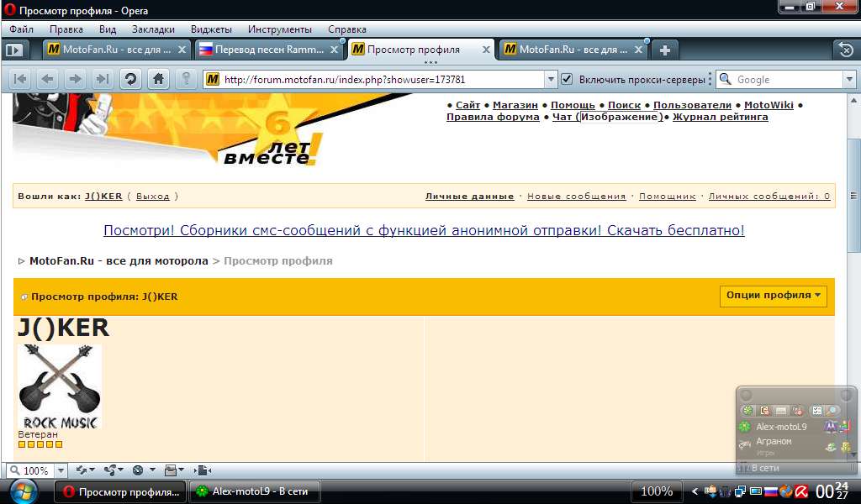Click the Магазин link
Screen dimensions: 861x504
coord(515,105)
